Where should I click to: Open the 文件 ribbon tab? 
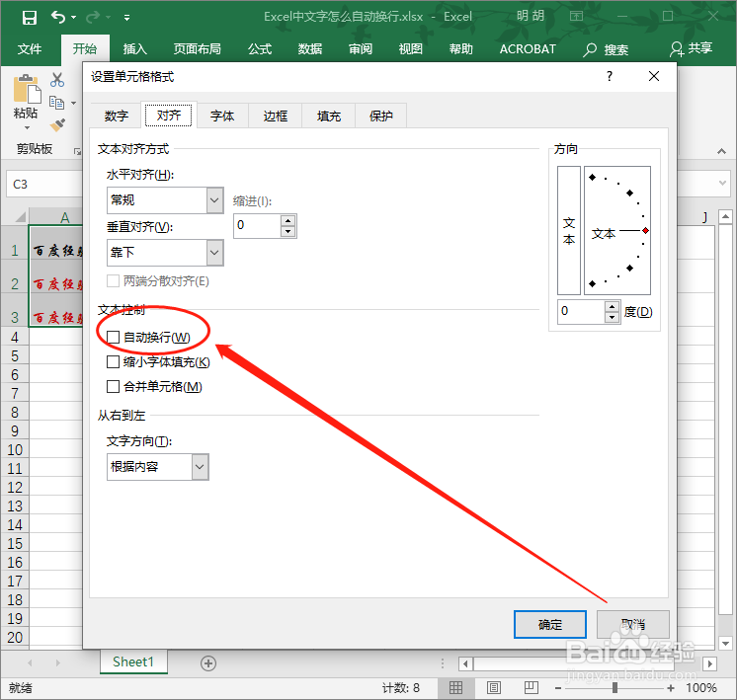point(29,48)
